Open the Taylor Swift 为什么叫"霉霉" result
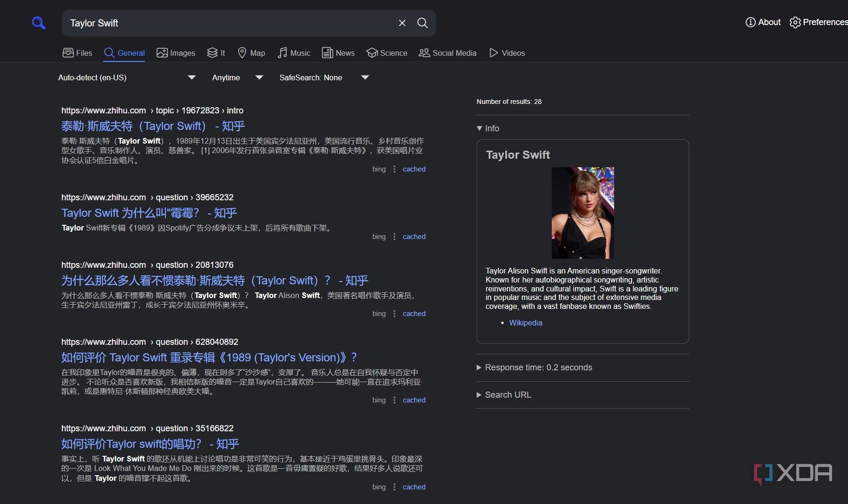 pyautogui.click(x=149, y=213)
